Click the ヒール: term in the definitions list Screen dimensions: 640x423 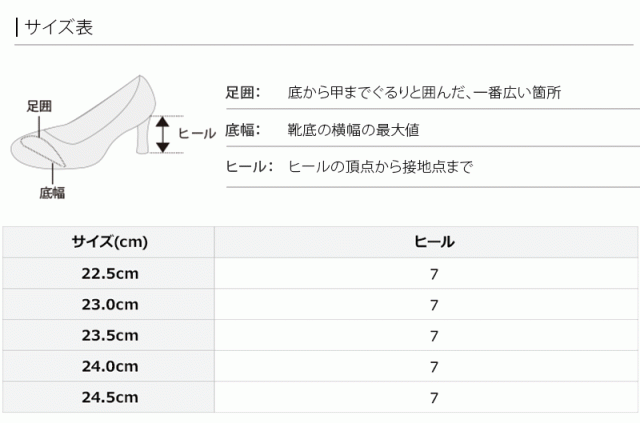249,166
